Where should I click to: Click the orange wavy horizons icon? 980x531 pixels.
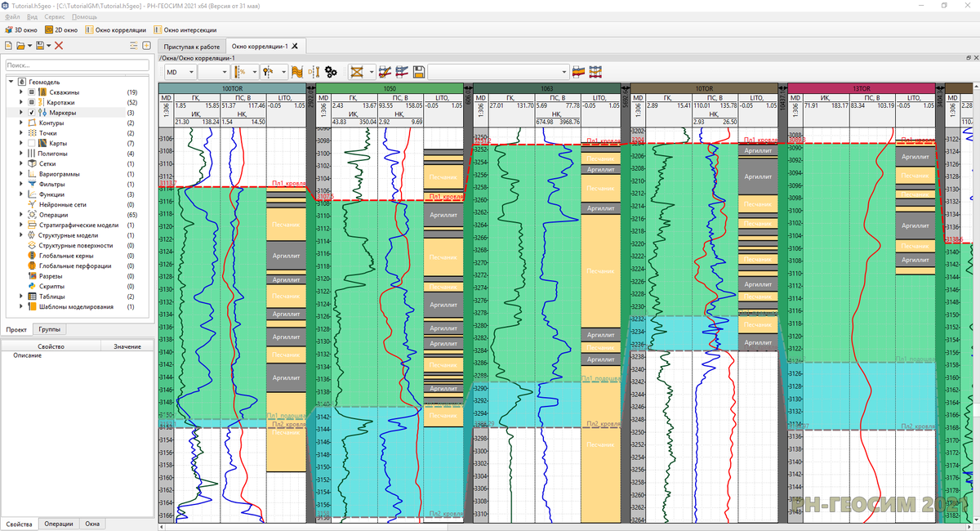coord(296,72)
